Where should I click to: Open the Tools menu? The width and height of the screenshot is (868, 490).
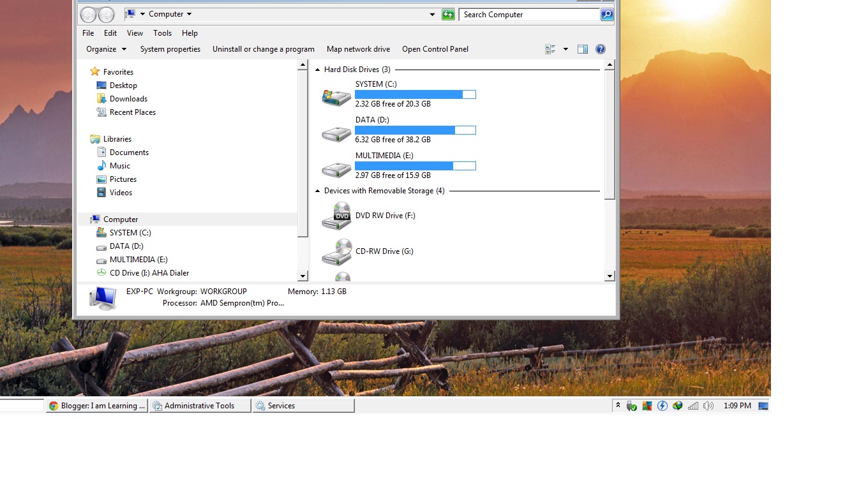162,33
